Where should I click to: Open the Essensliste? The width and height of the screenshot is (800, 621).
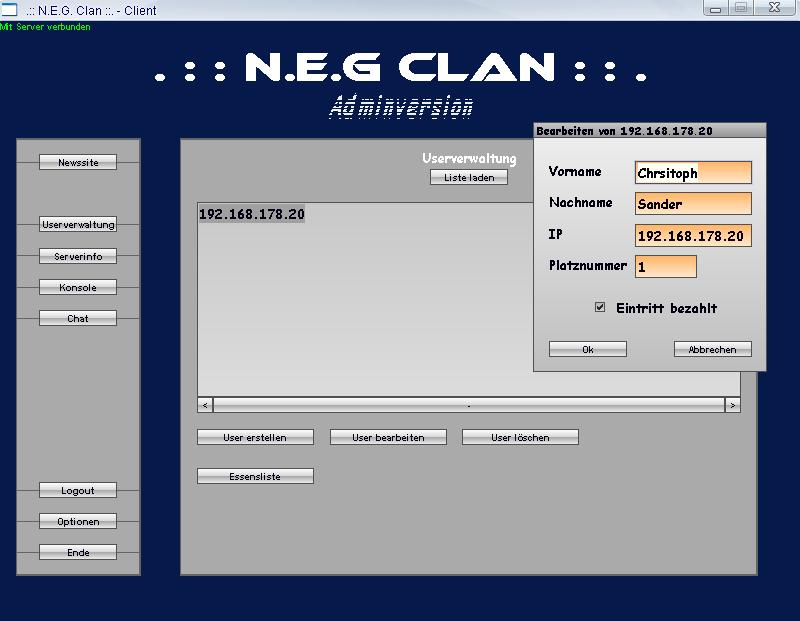pyautogui.click(x=255, y=476)
